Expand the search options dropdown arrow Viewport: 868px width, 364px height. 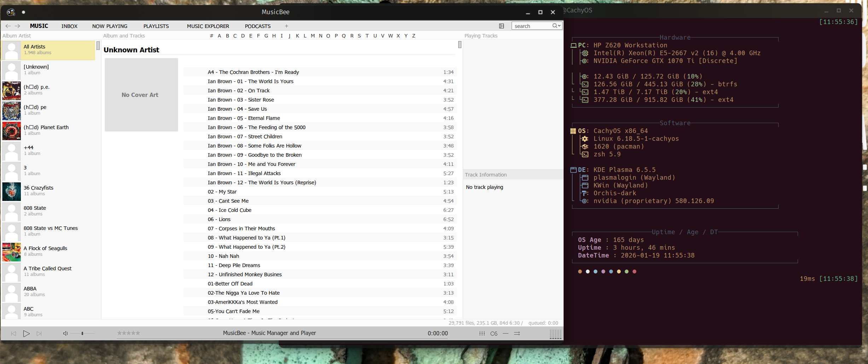coord(559,25)
